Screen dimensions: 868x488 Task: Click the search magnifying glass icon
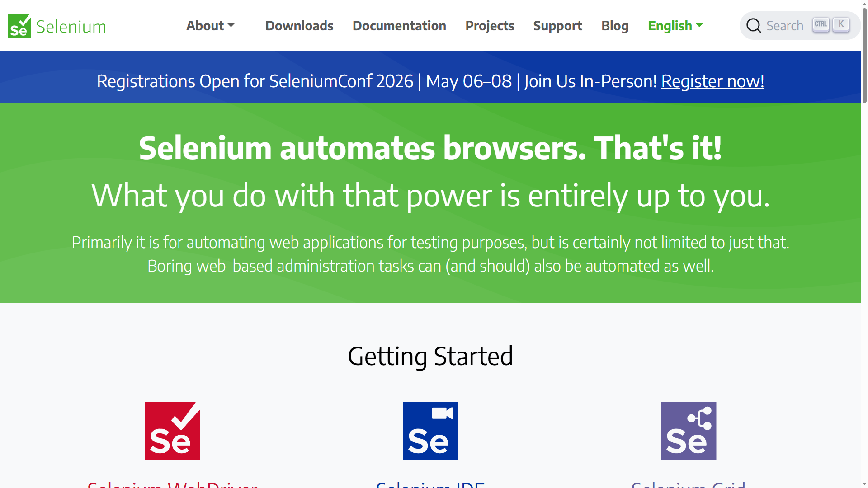753,26
